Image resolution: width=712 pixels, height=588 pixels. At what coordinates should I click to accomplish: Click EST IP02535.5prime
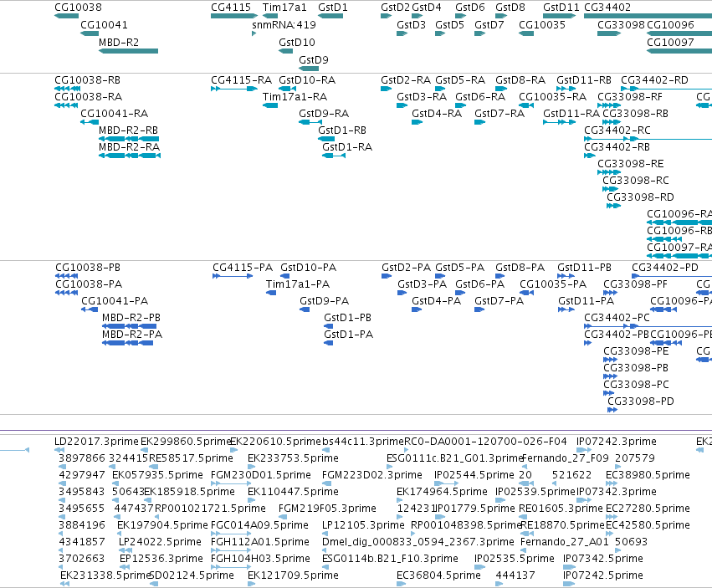pos(514,559)
